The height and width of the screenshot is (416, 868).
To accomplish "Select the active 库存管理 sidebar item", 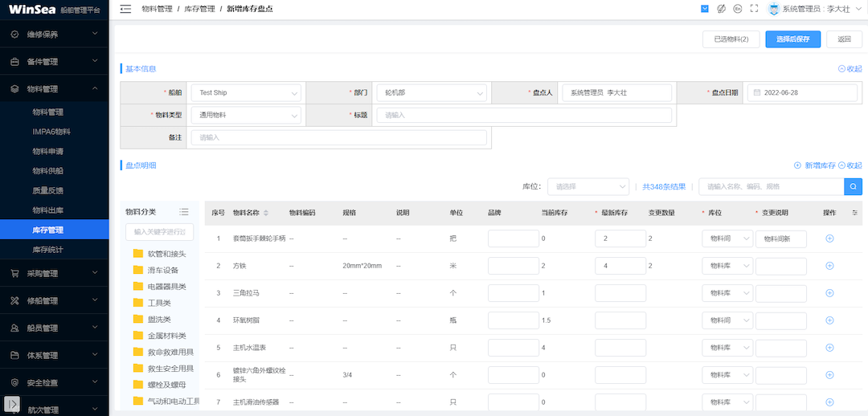I will (x=55, y=230).
